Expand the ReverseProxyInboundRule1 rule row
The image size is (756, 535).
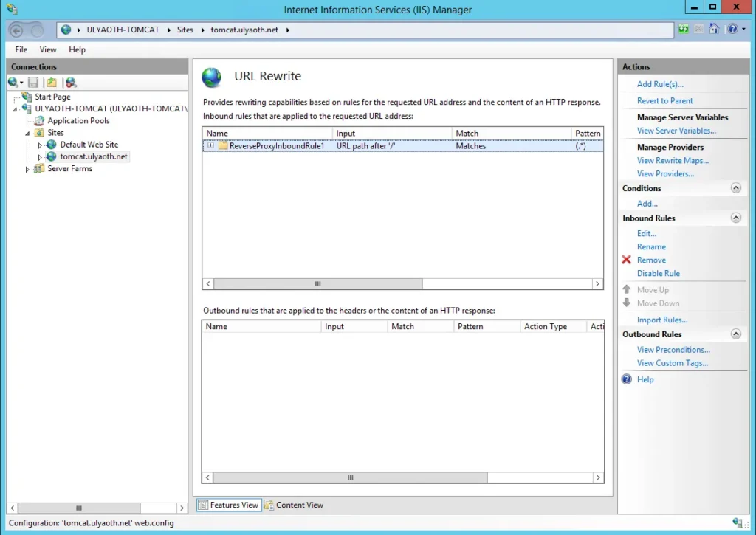point(210,146)
